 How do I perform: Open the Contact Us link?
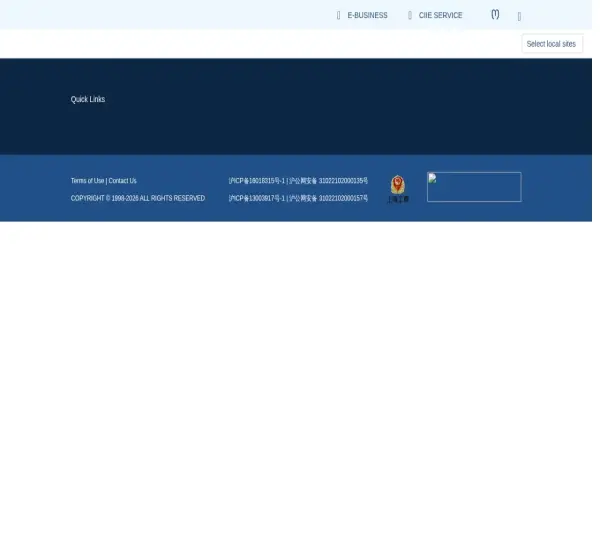click(x=122, y=181)
